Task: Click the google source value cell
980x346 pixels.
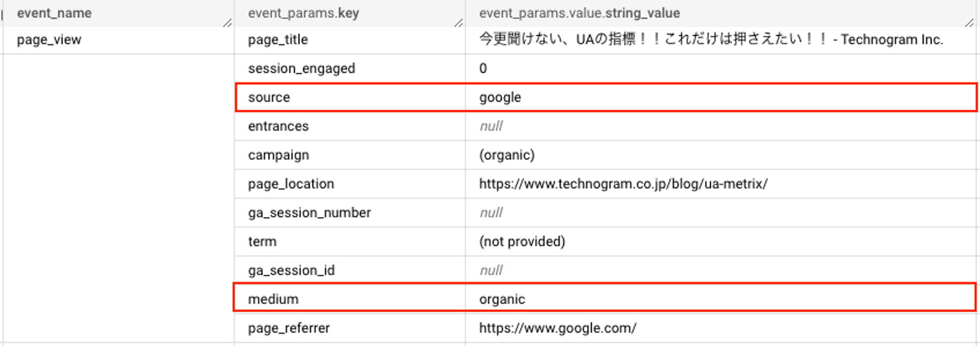Action: pos(721,97)
